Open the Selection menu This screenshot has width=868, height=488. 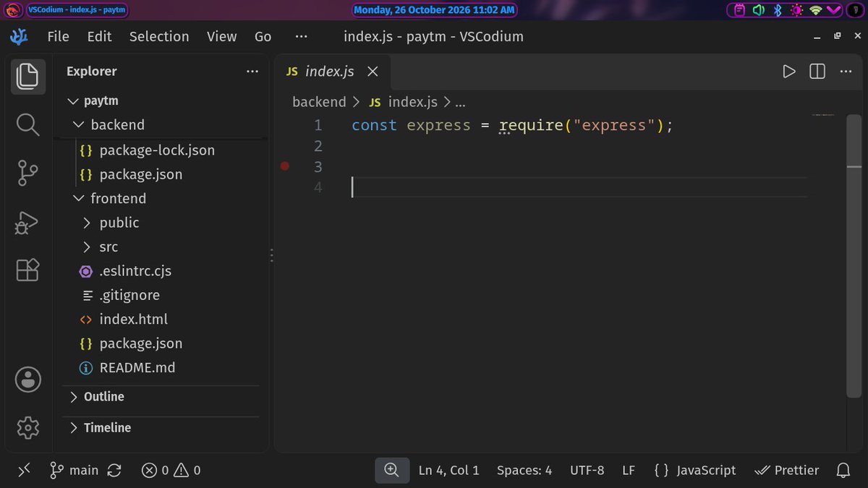[x=159, y=36]
